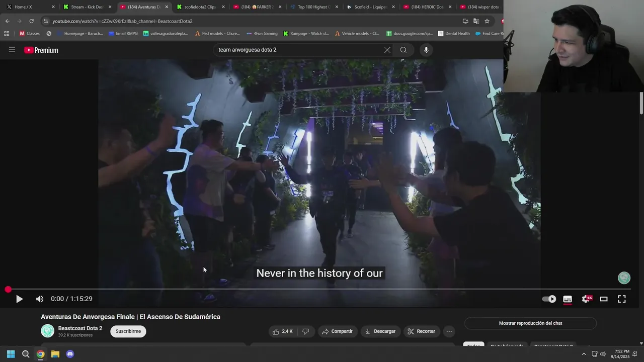Open the Rampage - Watch bookmark
This screenshot has height=362, width=644.
[305, 34]
